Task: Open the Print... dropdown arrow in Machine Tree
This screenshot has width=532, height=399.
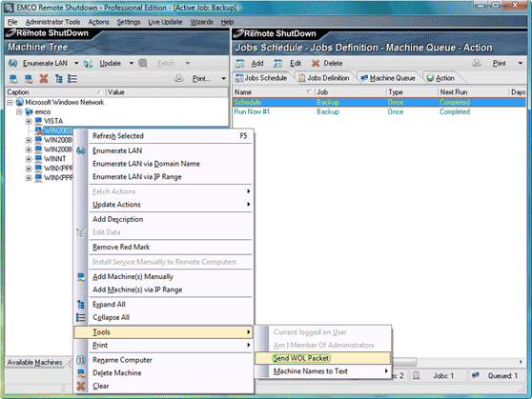Action: 224,79
